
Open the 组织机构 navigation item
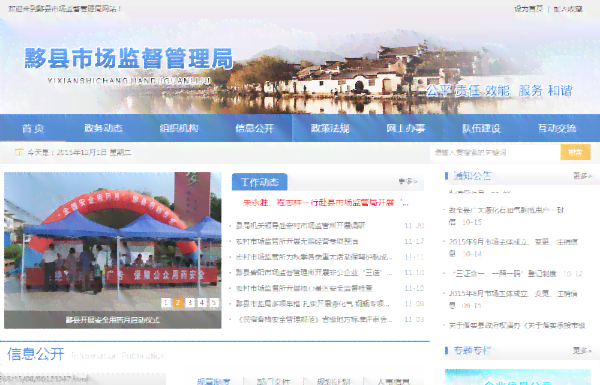point(179,128)
